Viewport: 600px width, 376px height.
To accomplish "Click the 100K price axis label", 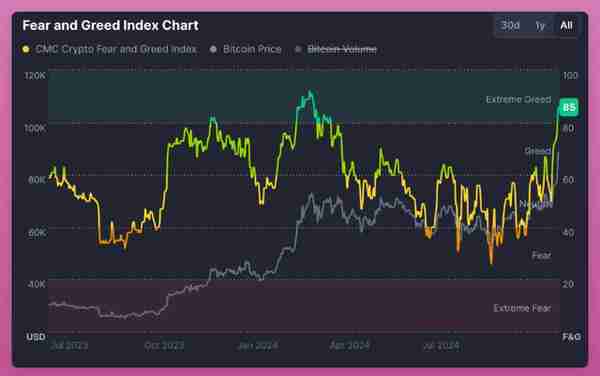I will [35, 128].
